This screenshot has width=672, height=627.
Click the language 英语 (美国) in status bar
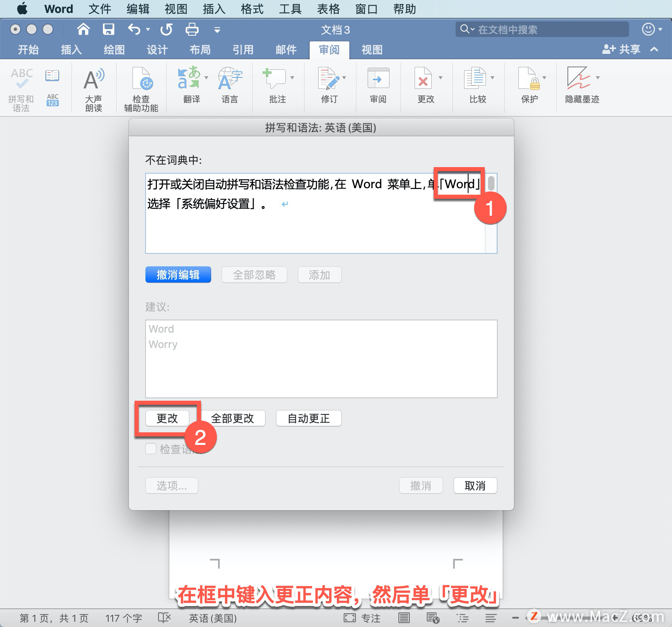[x=213, y=618]
